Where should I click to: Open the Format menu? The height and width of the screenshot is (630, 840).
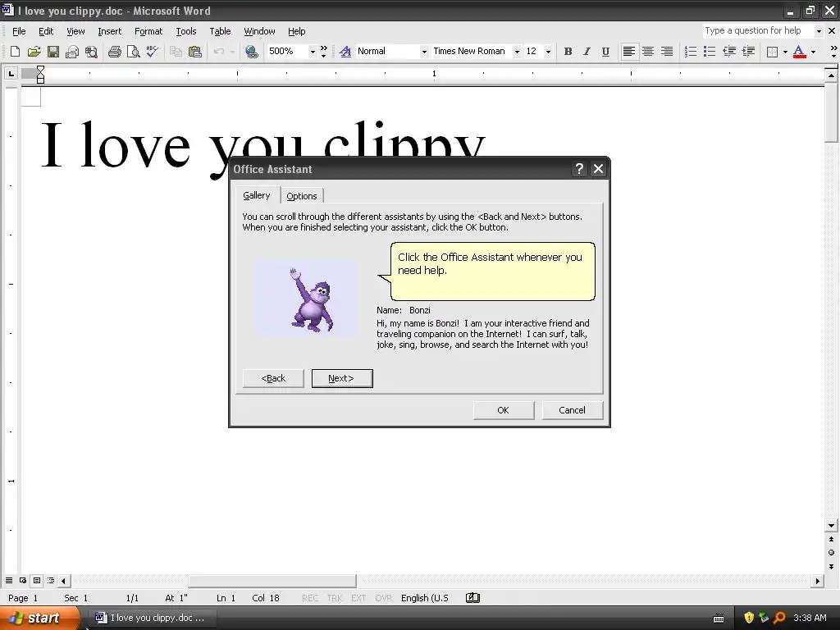[148, 31]
